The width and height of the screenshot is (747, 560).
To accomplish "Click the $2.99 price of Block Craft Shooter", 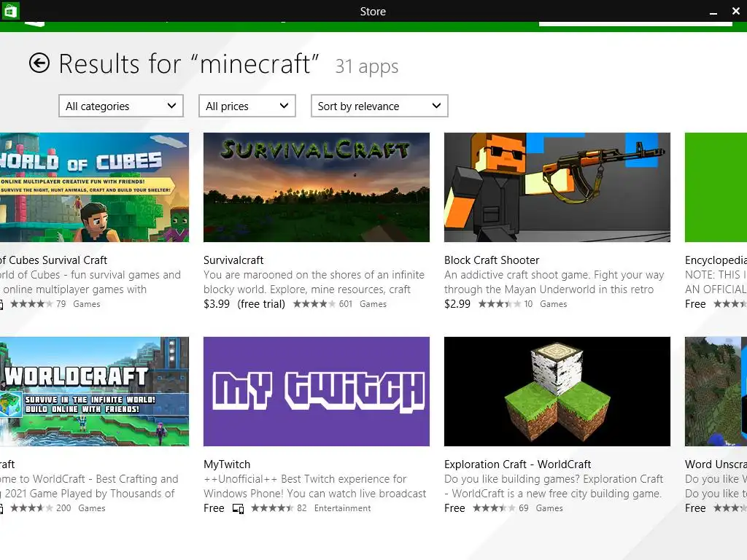I will (x=457, y=304).
